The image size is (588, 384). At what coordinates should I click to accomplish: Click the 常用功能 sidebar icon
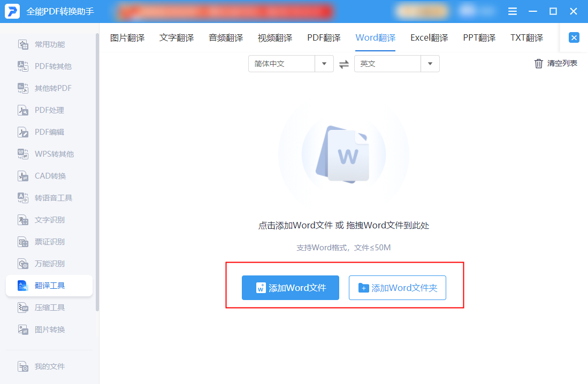(x=23, y=44)
